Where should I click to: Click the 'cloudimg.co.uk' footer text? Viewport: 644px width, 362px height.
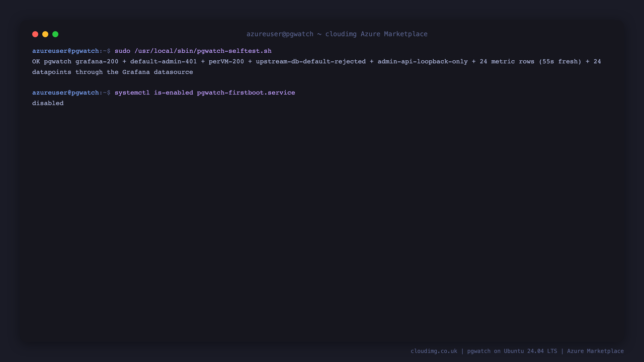[x=434, y=351]
